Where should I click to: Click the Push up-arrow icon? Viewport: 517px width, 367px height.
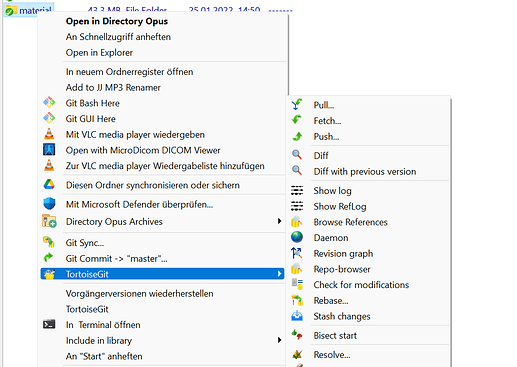coord(297,136)
